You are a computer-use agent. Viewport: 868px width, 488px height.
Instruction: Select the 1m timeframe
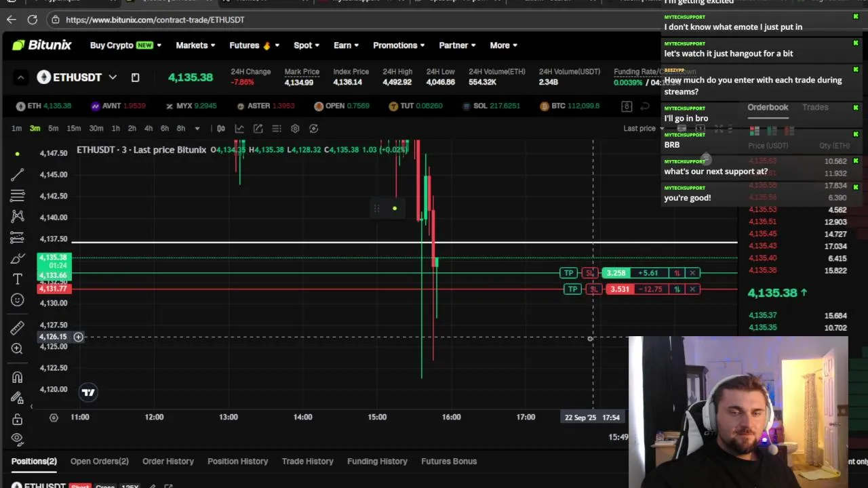coord(16,128)
